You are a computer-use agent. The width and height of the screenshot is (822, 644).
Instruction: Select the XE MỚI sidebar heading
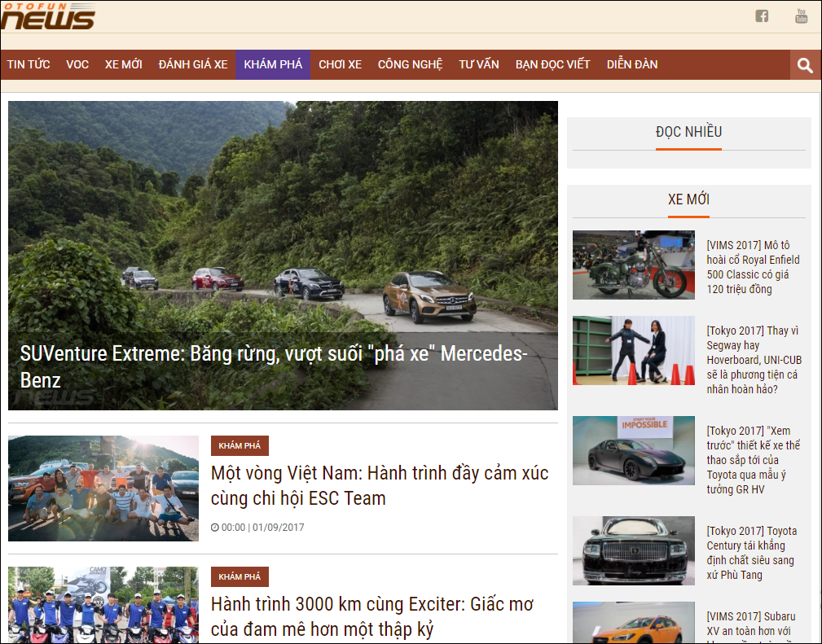[688, 199]
